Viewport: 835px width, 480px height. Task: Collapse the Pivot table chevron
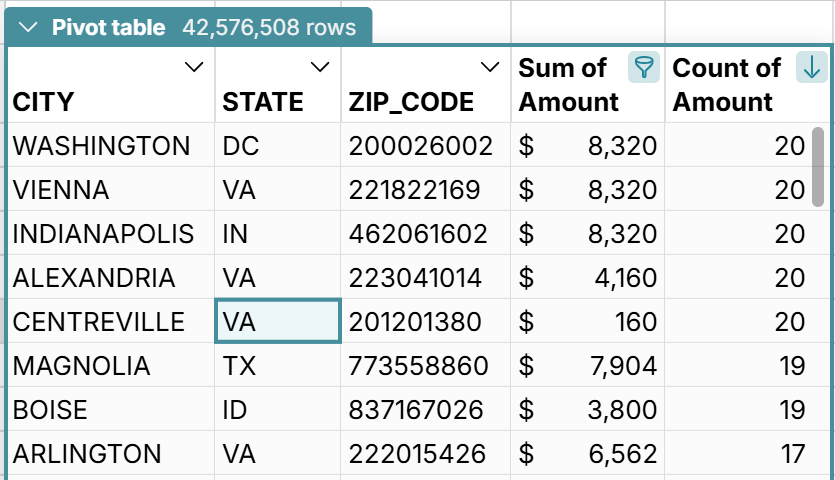[x=30, y=28]
